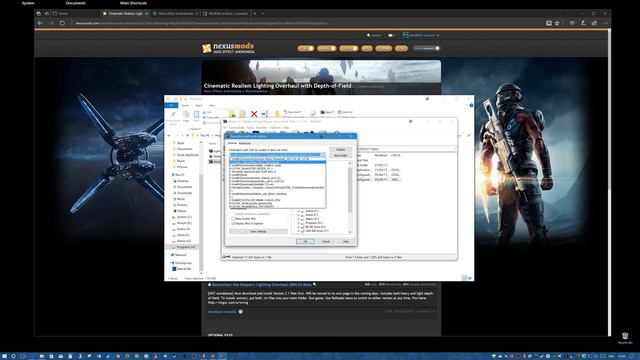Image resolution: width=640 pixels, height=360 pixels.
Task: Click the Reading view icon in browser
Action: pos(549,23)
